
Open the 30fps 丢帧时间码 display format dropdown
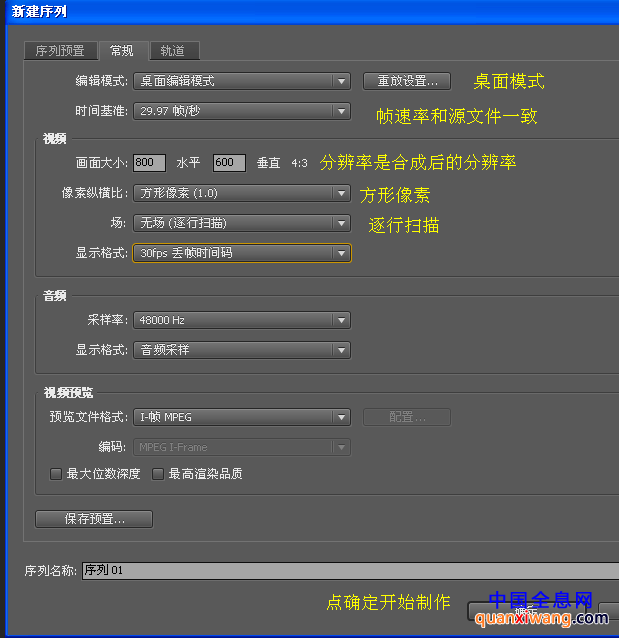(x=241, y=253)
